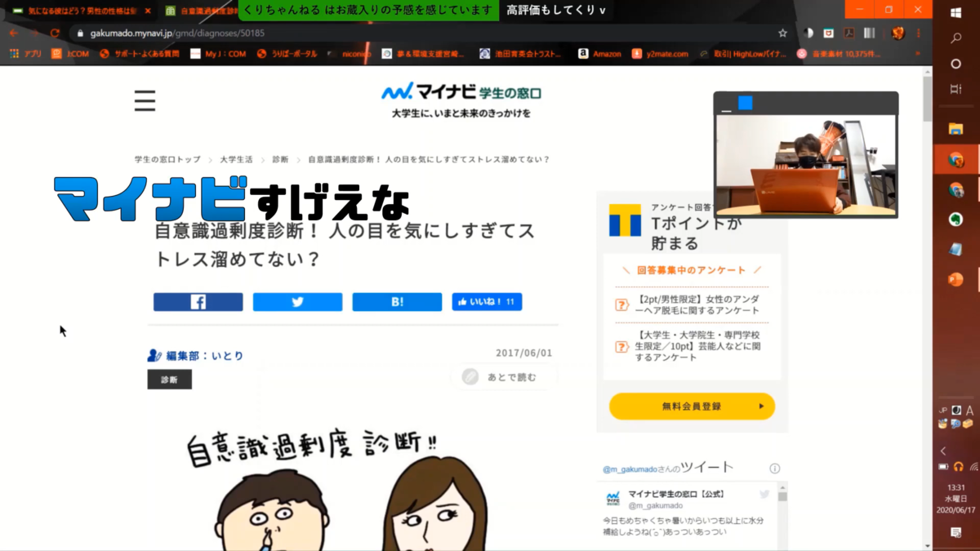Screen dimensions: 980x551
Task: Share with Hatena B! bookmark button
Action: pos(397,302)
